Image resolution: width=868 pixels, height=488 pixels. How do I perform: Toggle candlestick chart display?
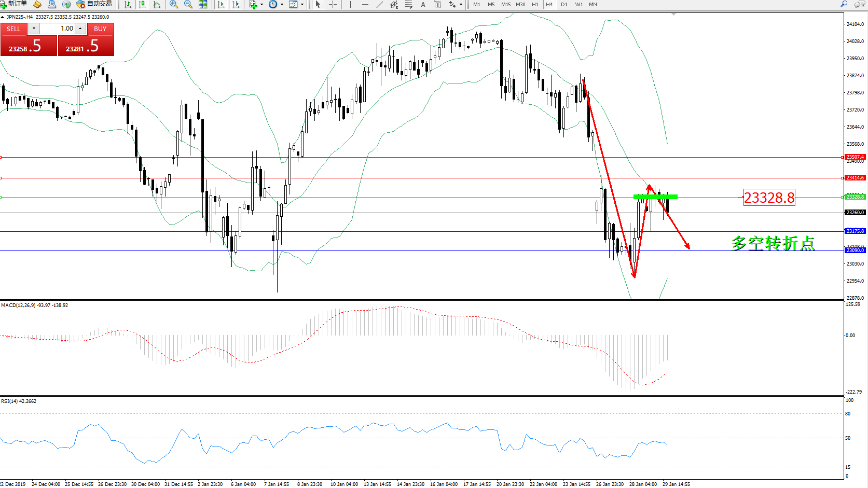coord(142,4)
